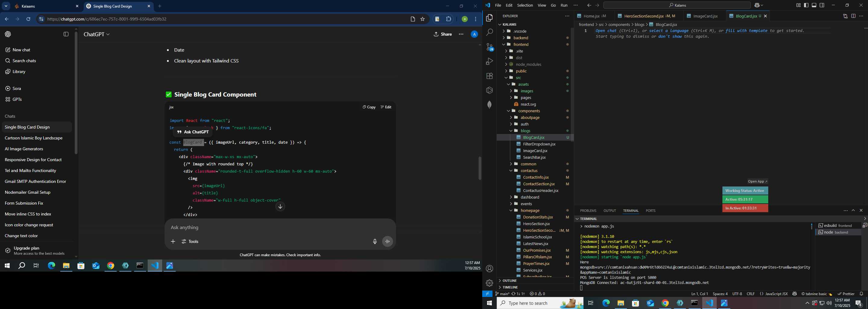Screen dimensions: 868x309
Task: Open the VS Code File menu
Action: click(x=498, y=5)
